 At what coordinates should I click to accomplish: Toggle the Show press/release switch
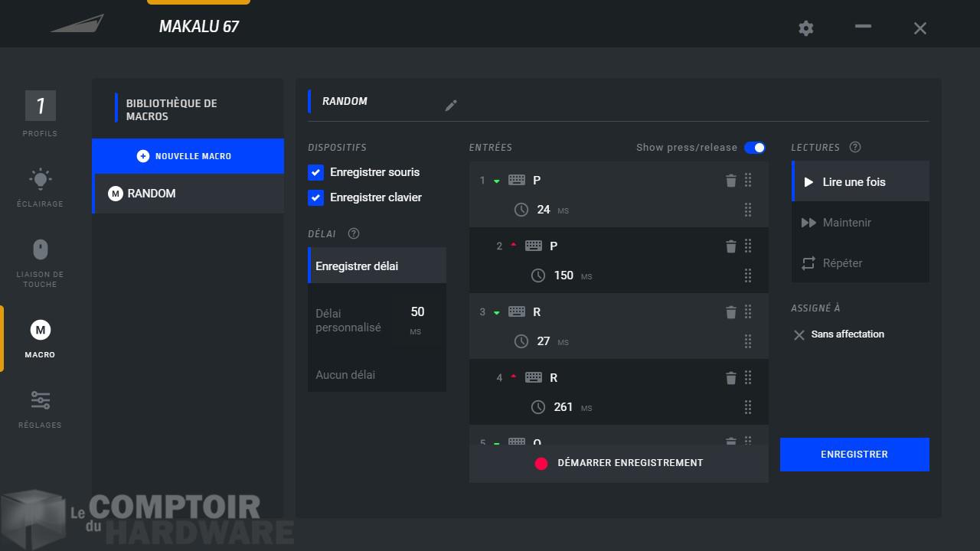[x=754, y=148]
